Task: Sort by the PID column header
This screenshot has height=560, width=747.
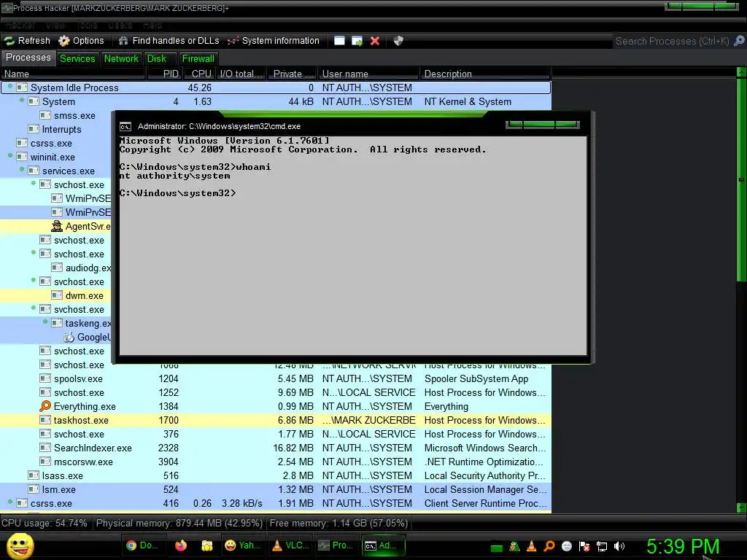Action: click(164, 74)
